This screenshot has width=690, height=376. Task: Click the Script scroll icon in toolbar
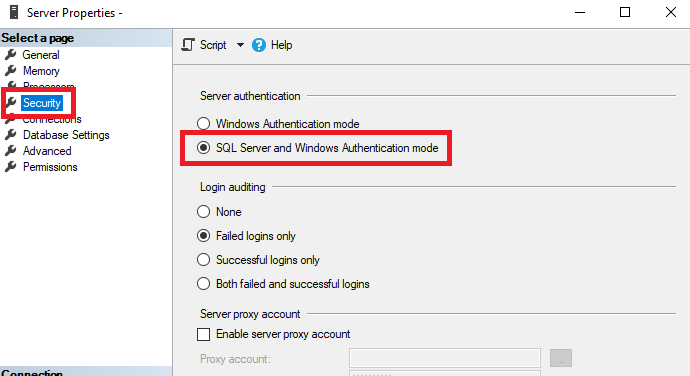[x=188, y=45]
